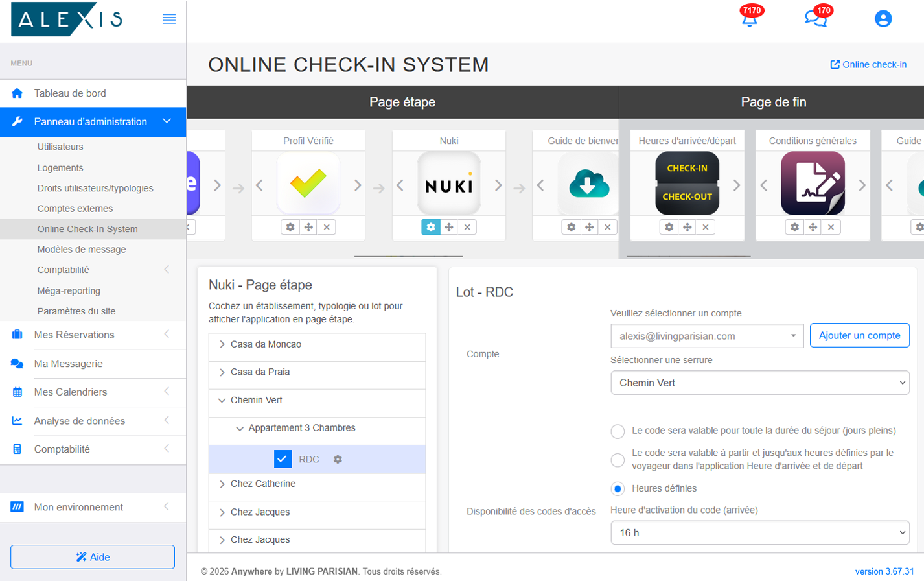This screenshot has width=924, height=581.
Task: Open the gear next to lot RDC
Action: pyautogui.click(x=338, y=459)
